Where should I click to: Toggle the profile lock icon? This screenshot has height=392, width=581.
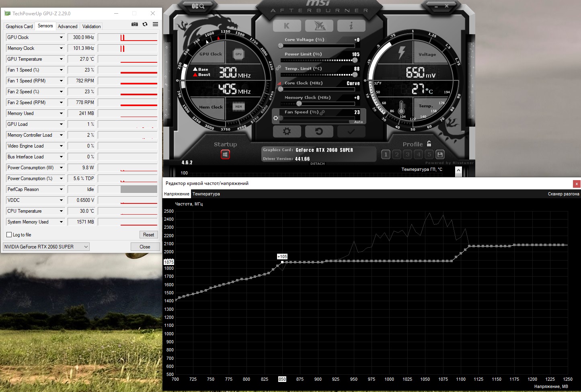coord(429,144)
